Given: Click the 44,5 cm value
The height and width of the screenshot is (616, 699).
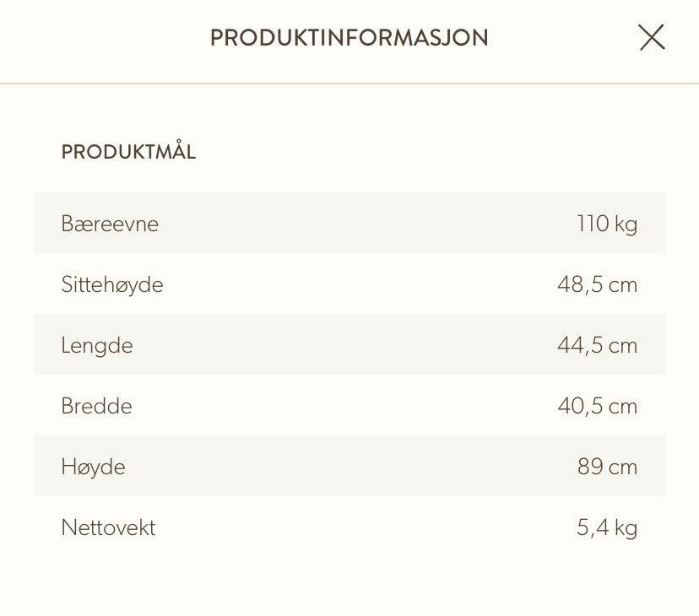Looking at the screenshot, I should (598, 345).
